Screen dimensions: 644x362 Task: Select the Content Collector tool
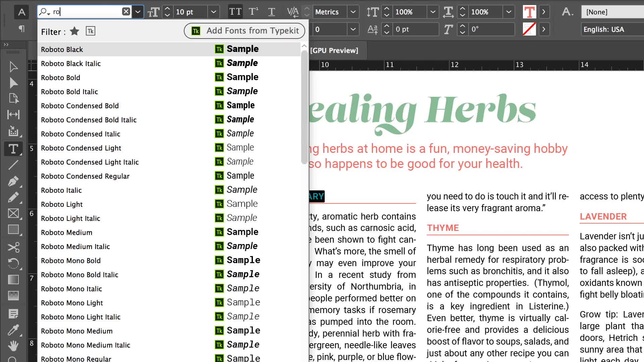point(13,131)
